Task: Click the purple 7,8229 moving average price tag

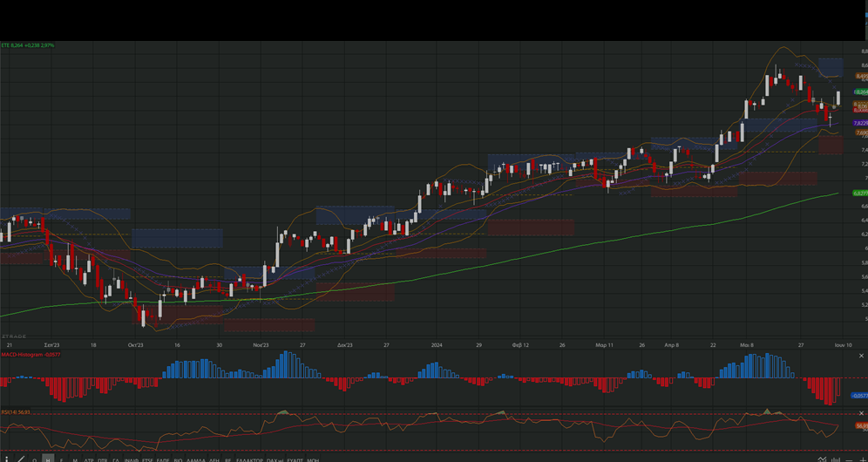Action: (x=860, y=123)
